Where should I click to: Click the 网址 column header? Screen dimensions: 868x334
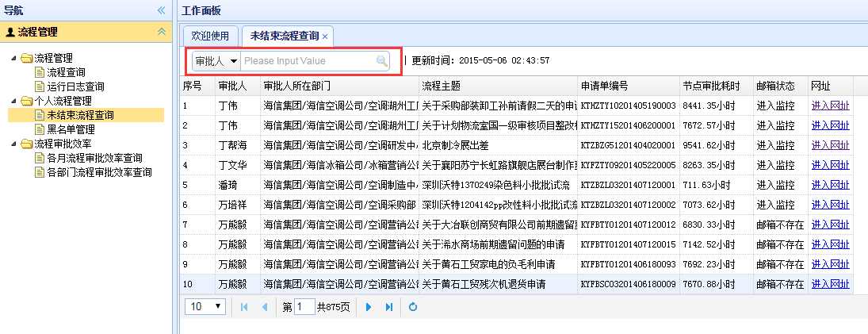tap(831, 86)
